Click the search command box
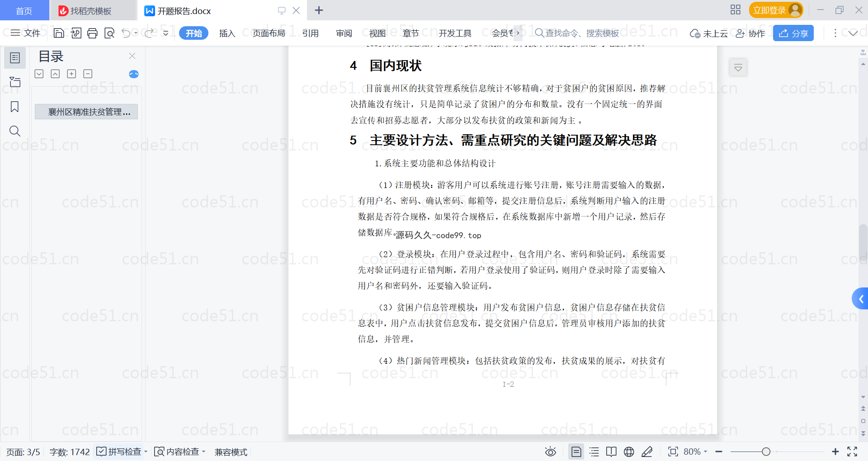 [x=577, y=33]
